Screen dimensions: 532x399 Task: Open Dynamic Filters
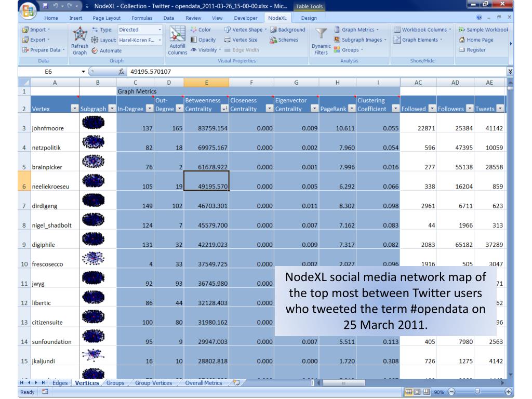pos(321,41)
